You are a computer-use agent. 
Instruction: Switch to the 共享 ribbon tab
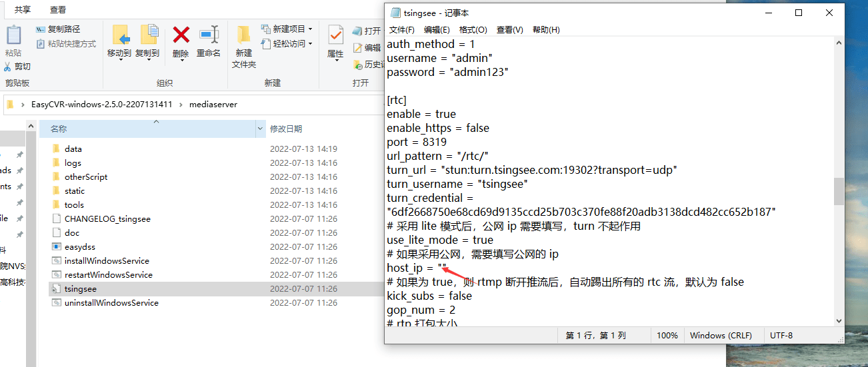coord(23,10)
